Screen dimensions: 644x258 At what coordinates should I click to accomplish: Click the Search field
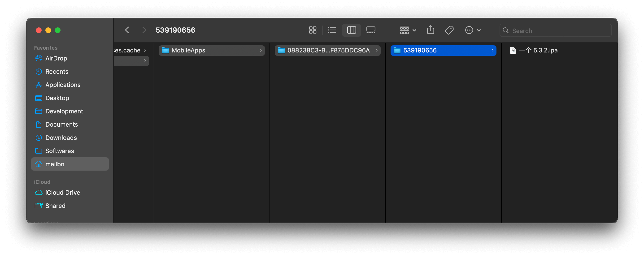point(557,30)
